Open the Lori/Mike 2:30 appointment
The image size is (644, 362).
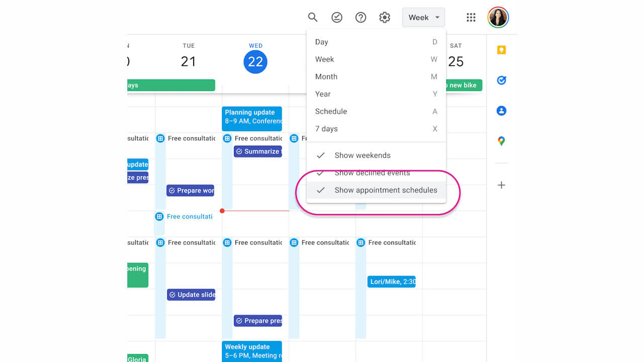tap(391, 281)
